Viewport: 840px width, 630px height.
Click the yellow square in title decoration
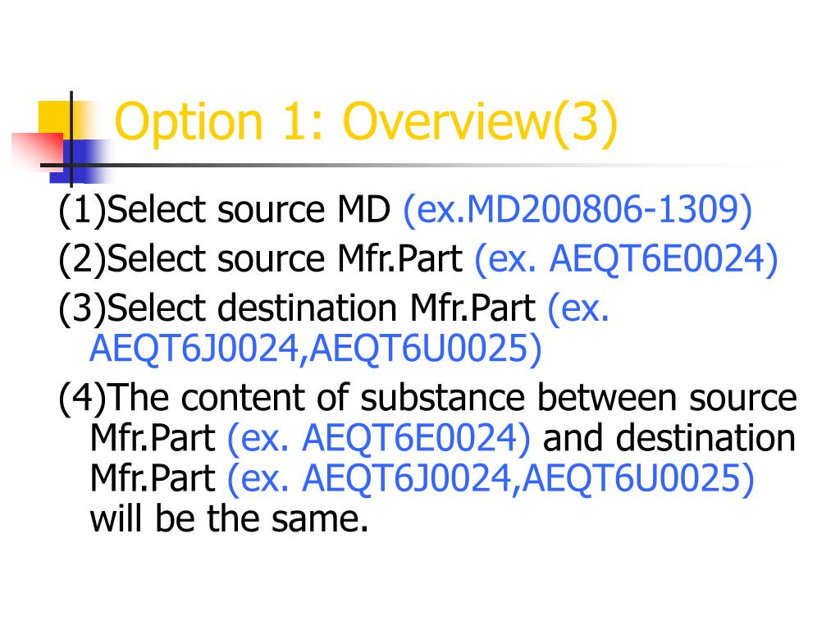pyautogui.click(x=53, y=118)
